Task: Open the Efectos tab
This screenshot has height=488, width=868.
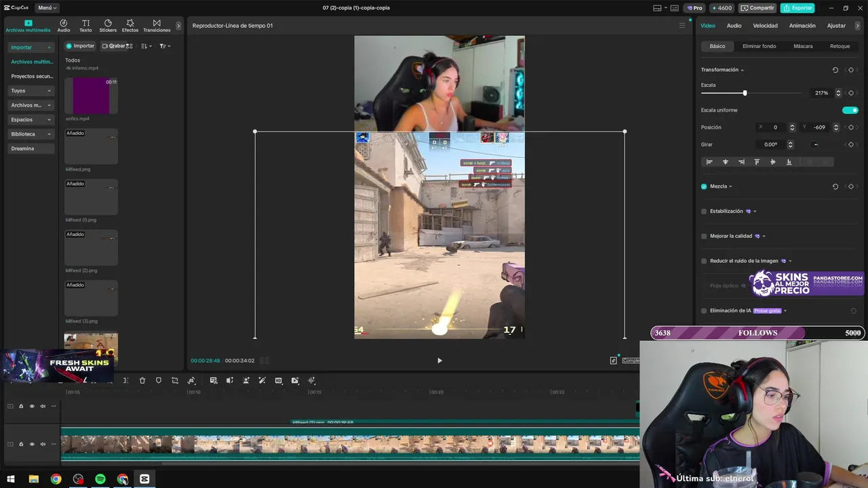Action: [x=130, y=26]
